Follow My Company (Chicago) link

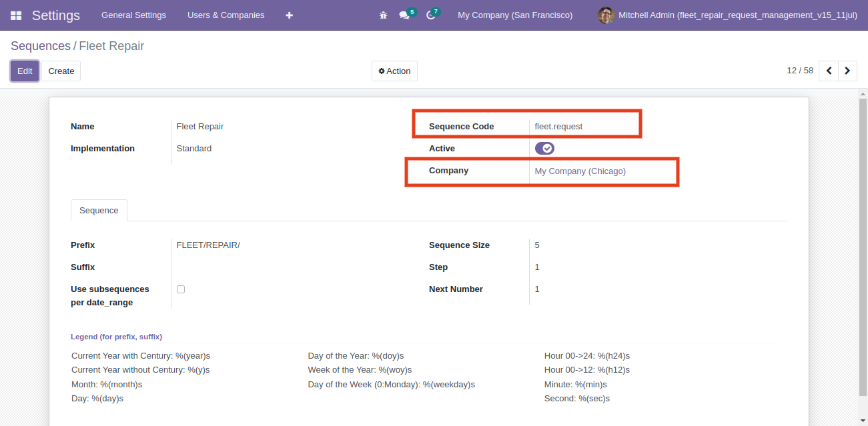click(x=580, y=171)
